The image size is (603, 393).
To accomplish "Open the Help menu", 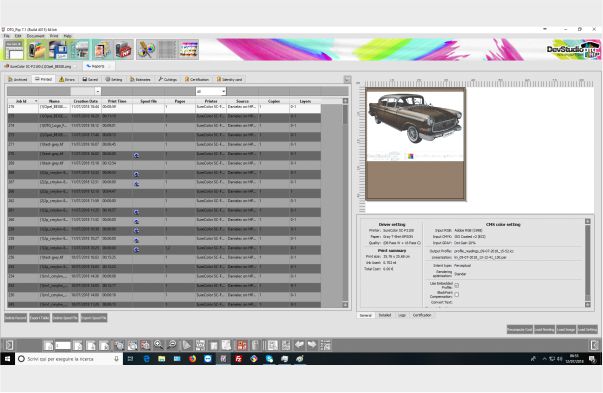I will [x=68, y=36].
